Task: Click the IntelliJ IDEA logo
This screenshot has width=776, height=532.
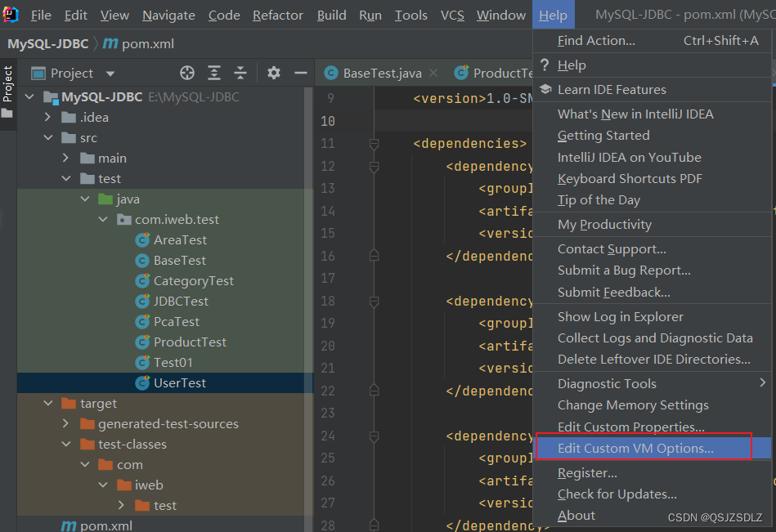Action: pos(10,14)
